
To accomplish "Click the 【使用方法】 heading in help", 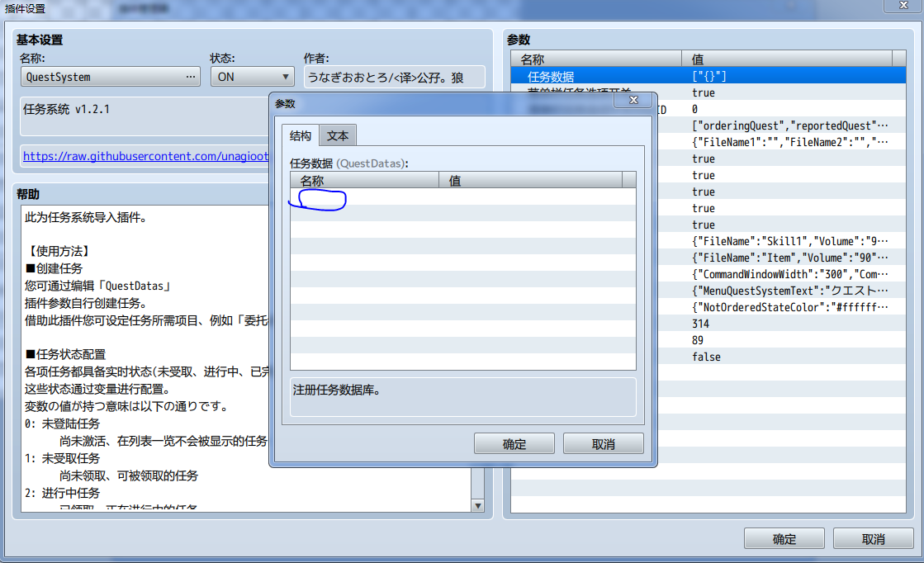I will click(58, 251).
